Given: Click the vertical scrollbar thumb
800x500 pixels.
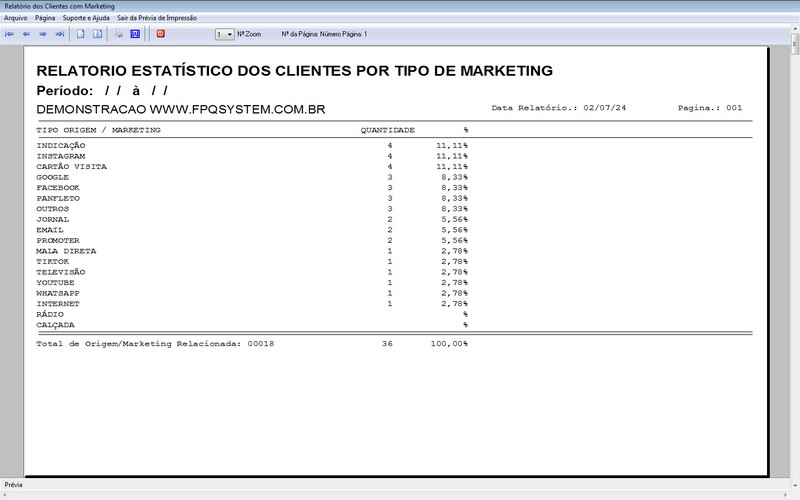Looking at the screenshot, I should pos(795,44).
